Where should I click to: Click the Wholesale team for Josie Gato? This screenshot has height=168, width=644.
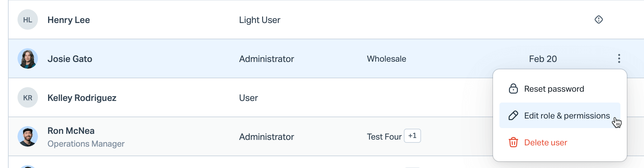(386, 59)
